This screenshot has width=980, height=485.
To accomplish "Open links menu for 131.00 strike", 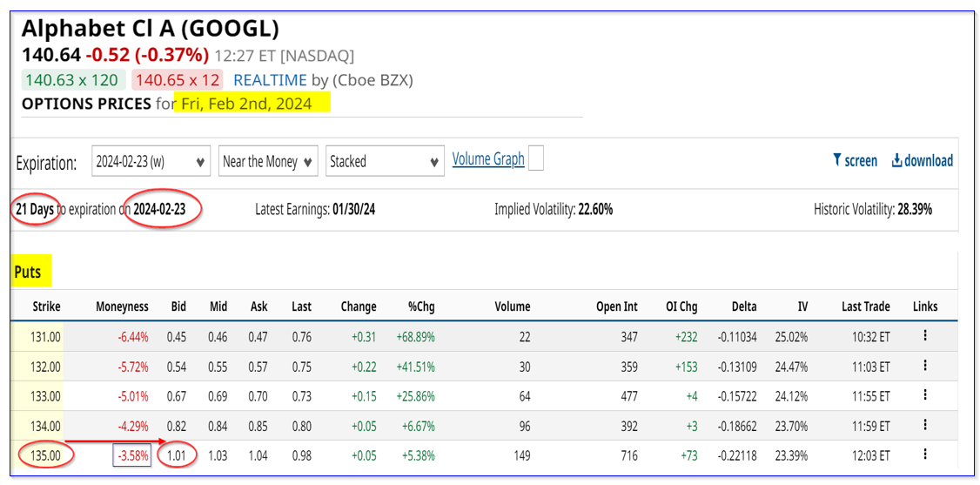I will (925, 336).
